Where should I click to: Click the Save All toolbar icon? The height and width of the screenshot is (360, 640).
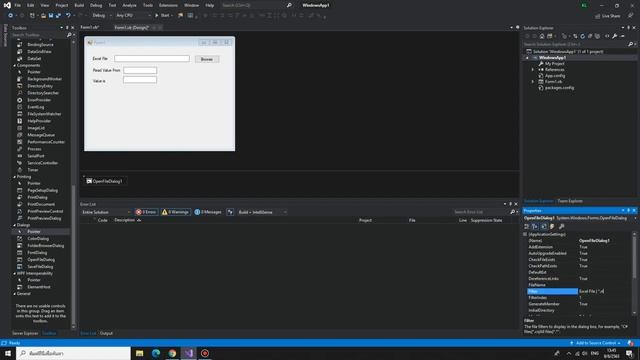pos(58,16)
